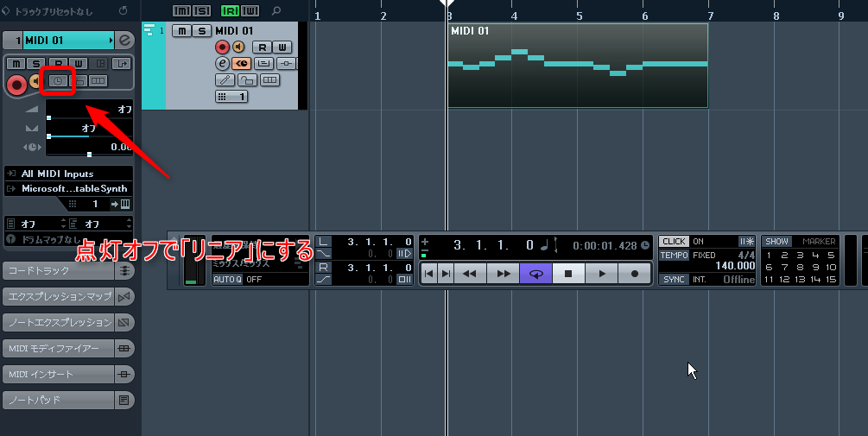The height and width of the screenshot is (436, 868).
Task: Toggle the AUTO Q button
Action: click(x=227, y=280)
